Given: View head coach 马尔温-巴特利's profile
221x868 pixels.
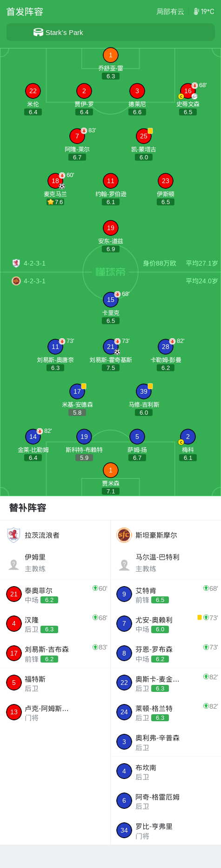Looking at the screenshot, I should (x=166, y=563).
